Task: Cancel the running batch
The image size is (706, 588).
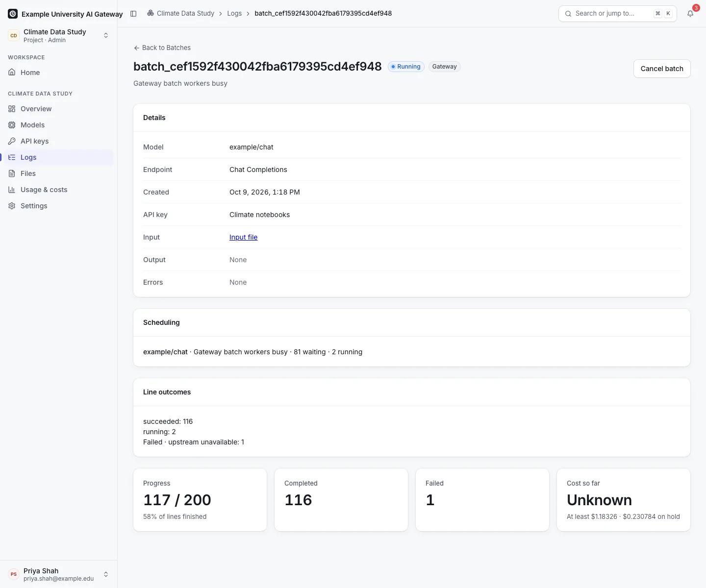Action: [x=662, y=69]
